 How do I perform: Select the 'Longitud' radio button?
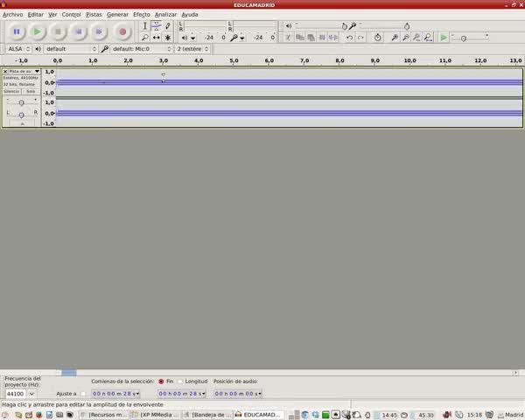(181, 381)
